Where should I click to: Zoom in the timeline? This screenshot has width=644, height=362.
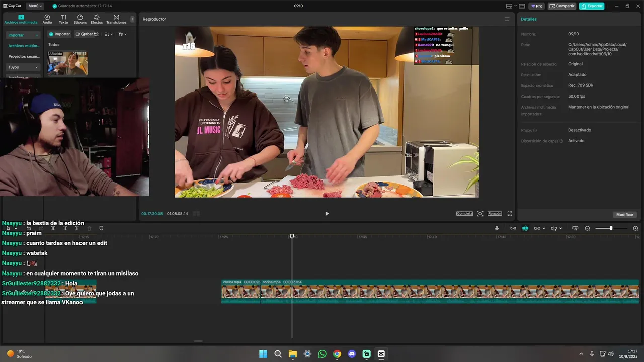coord(635,228)
